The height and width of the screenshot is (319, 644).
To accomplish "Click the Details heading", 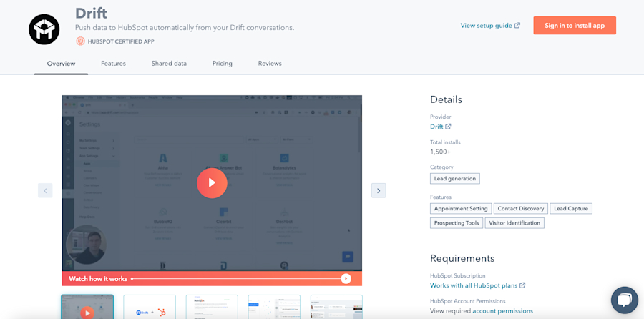I will tap(446, 99).
